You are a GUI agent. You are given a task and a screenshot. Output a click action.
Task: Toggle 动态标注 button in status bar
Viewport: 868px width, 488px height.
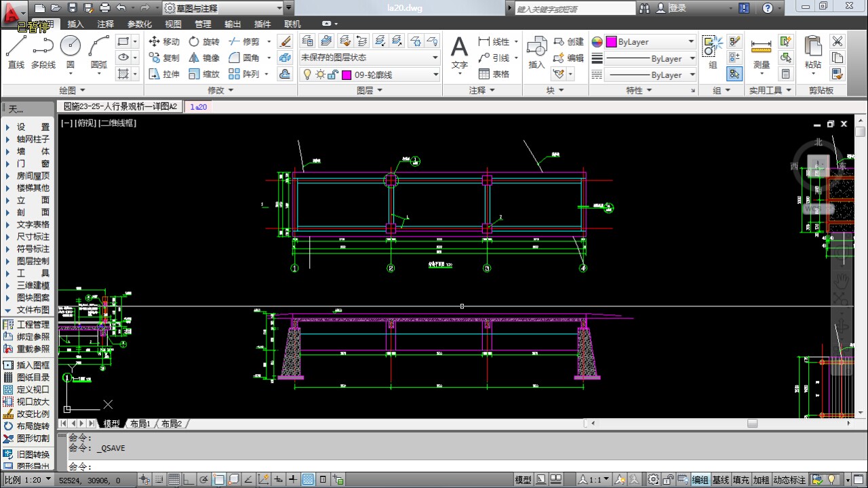[790, 480]
